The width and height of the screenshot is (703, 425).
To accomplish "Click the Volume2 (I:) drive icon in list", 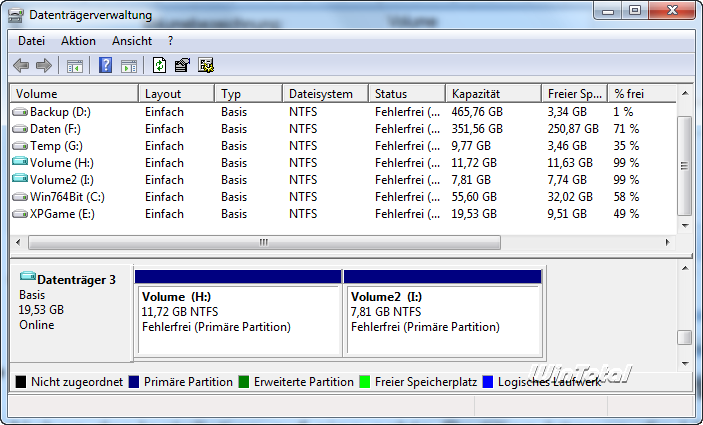I will 20,178.
